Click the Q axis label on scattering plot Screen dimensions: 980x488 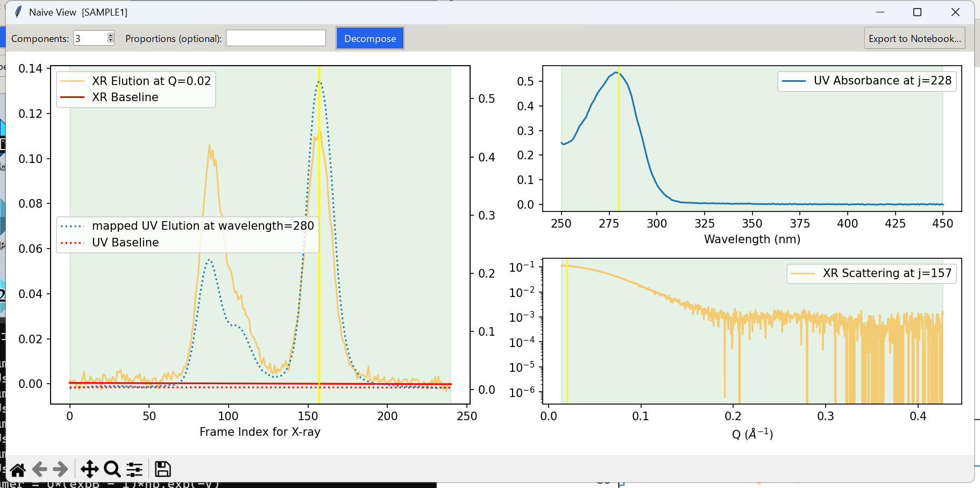click(752, 434)
